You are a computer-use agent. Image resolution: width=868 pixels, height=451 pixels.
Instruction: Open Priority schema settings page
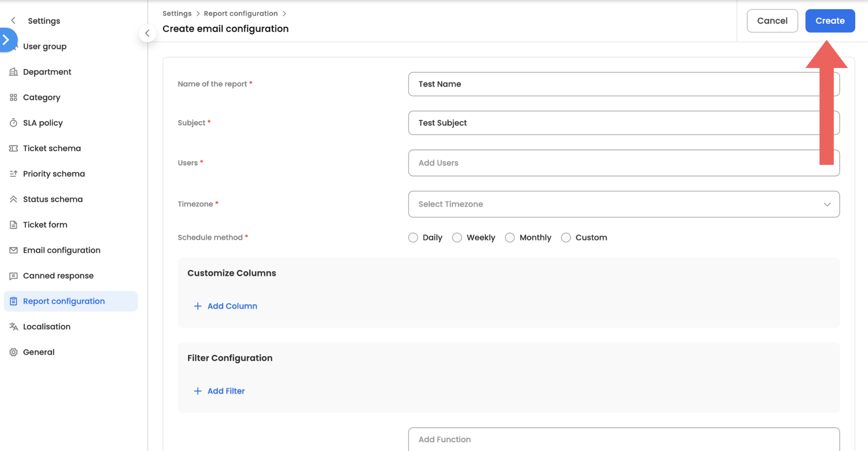tap(54, 174)
